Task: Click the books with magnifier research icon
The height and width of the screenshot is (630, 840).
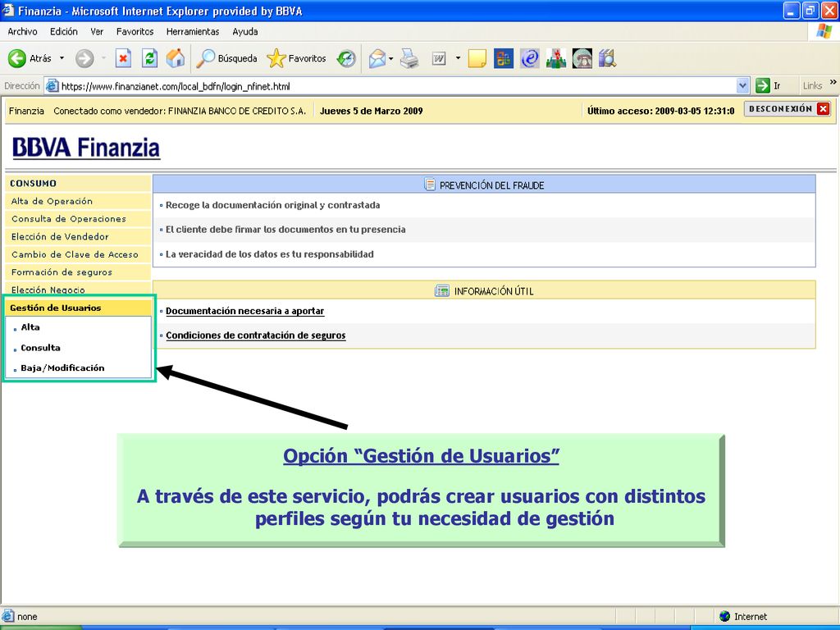Action: click(608, 58)
